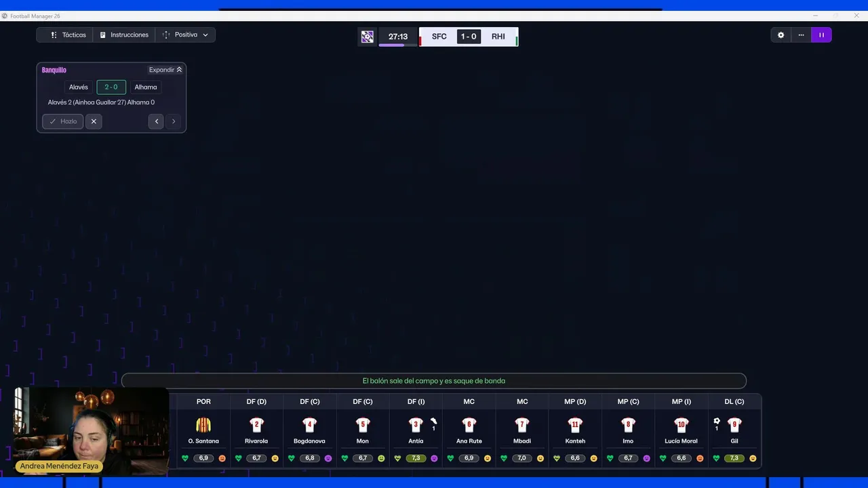Click the MP (C) position header
The image size is (868, 488).
tap(628, 402)
